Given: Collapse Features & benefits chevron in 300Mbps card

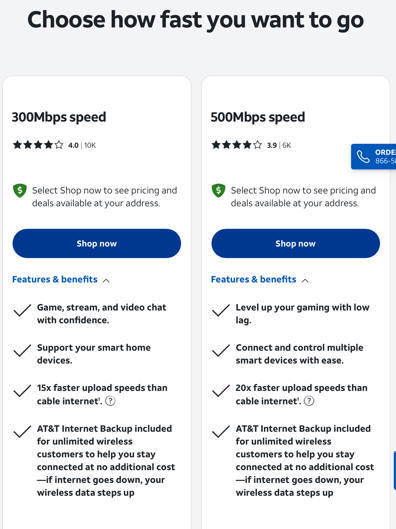Looking at the screenshot, I should 106,280.
